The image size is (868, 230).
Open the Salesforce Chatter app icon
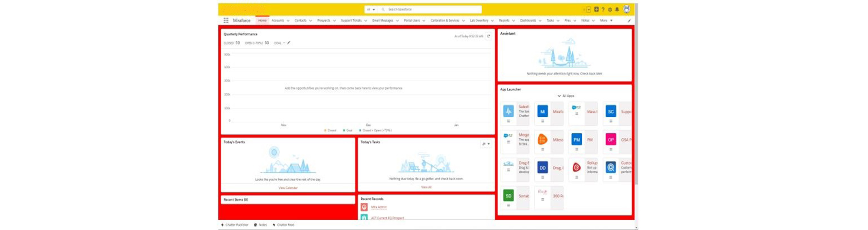tap(508, 111)
